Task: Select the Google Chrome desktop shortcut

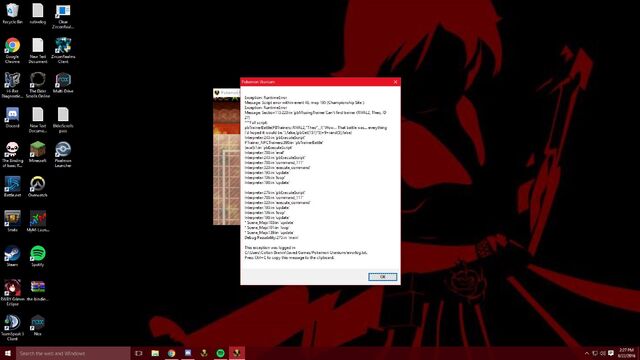Action: coord(12,51)
